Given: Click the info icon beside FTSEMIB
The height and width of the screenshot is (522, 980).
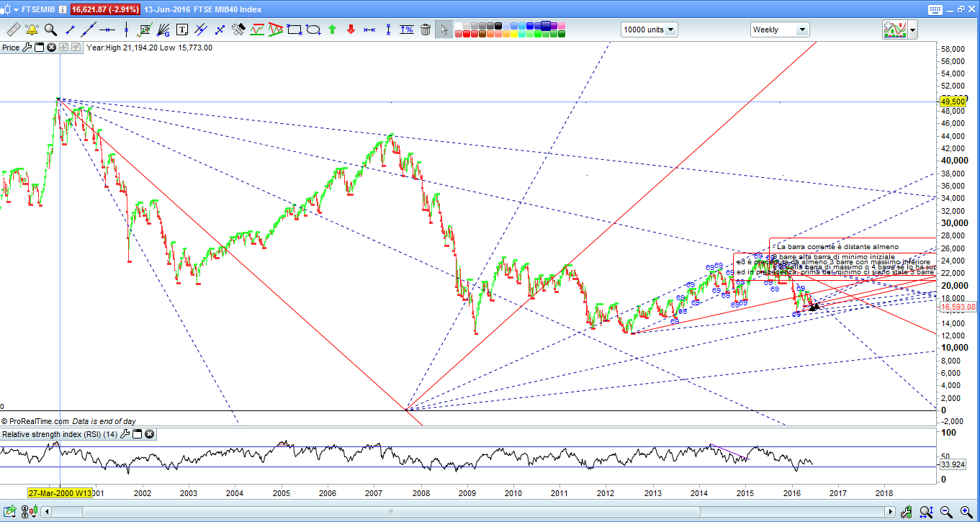Looking at the screenshot, I should coord(63,10).
